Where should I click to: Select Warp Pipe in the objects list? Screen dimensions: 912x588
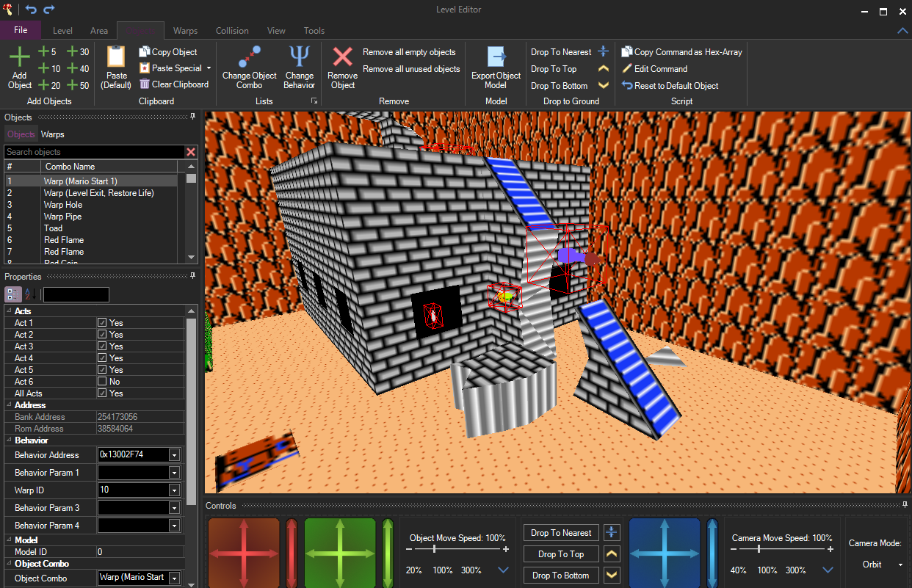coord(62,217)
